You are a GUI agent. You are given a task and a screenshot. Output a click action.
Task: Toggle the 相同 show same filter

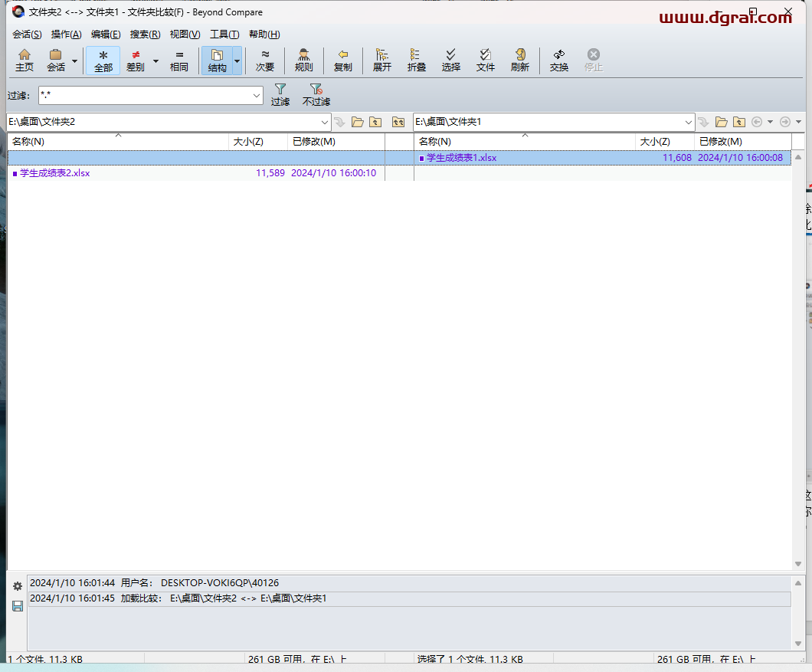pos(179,60)
